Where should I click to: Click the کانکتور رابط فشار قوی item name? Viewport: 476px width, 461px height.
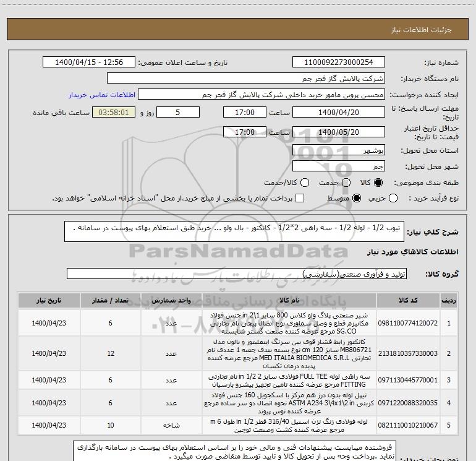(x=289, y=354)
